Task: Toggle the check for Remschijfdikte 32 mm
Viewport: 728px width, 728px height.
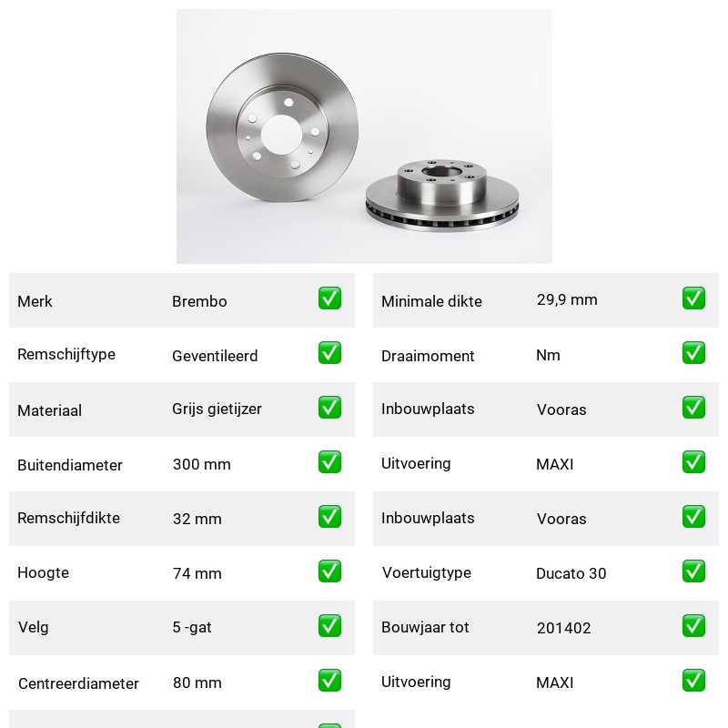Action: click(329, 517)
